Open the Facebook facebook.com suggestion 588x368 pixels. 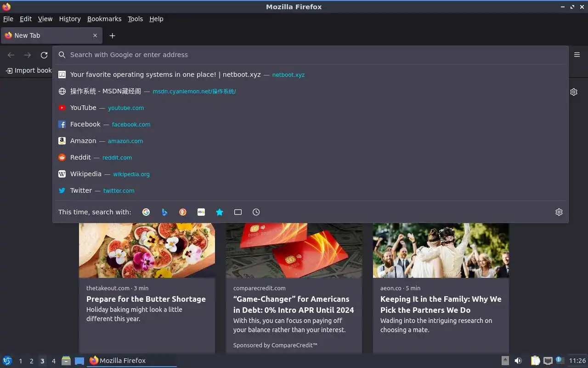311,124
